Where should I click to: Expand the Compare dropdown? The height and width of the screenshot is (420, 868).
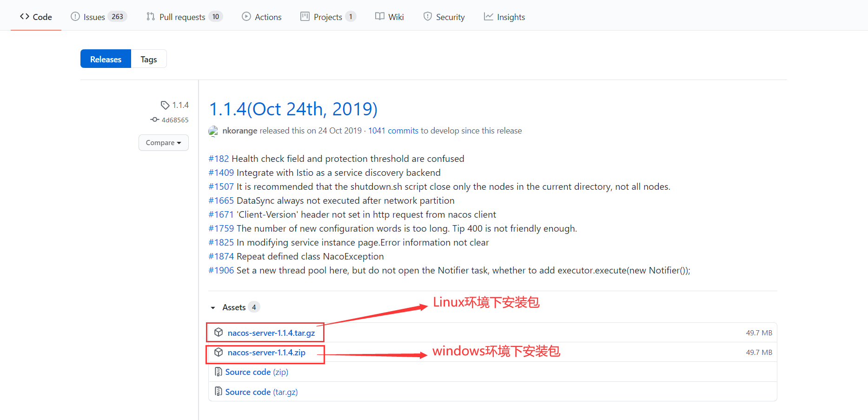click(x=164, y=143)
